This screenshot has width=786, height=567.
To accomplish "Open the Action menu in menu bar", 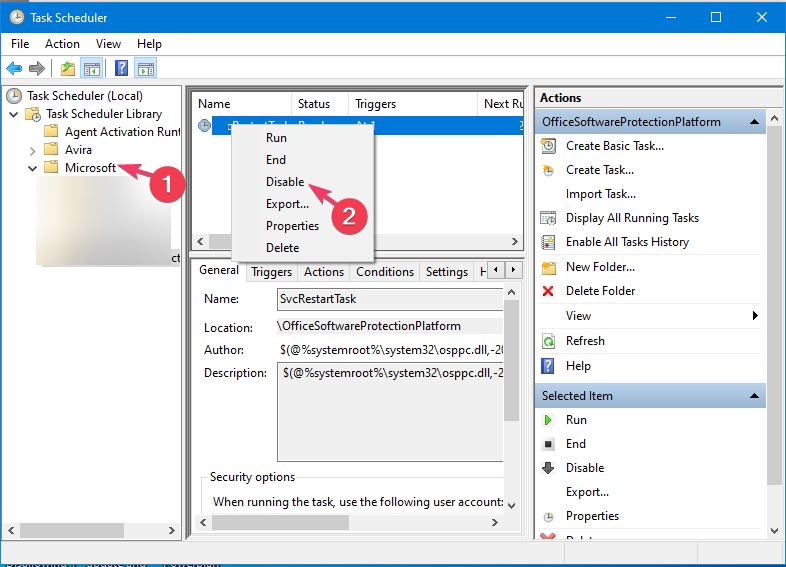I will click(x=62, y=44).
